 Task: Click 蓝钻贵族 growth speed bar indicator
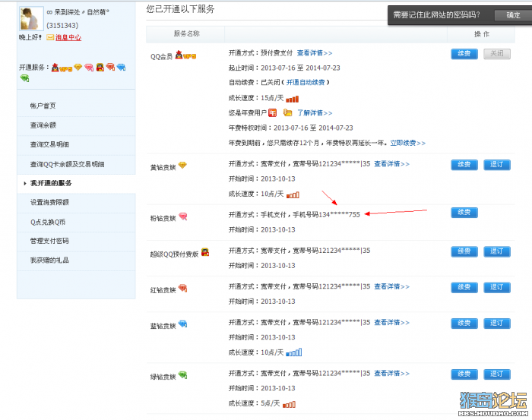click(293, 352)
